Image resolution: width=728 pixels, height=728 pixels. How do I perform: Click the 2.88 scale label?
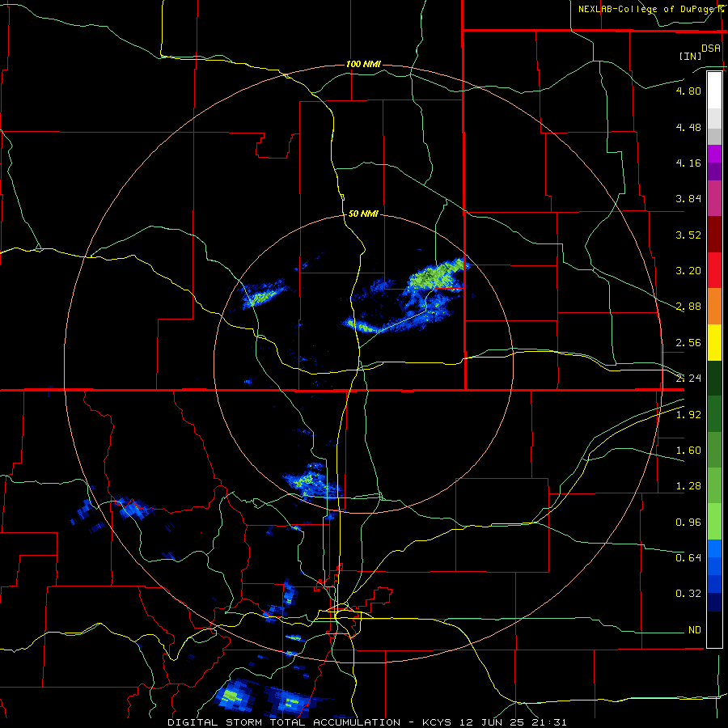688,307
